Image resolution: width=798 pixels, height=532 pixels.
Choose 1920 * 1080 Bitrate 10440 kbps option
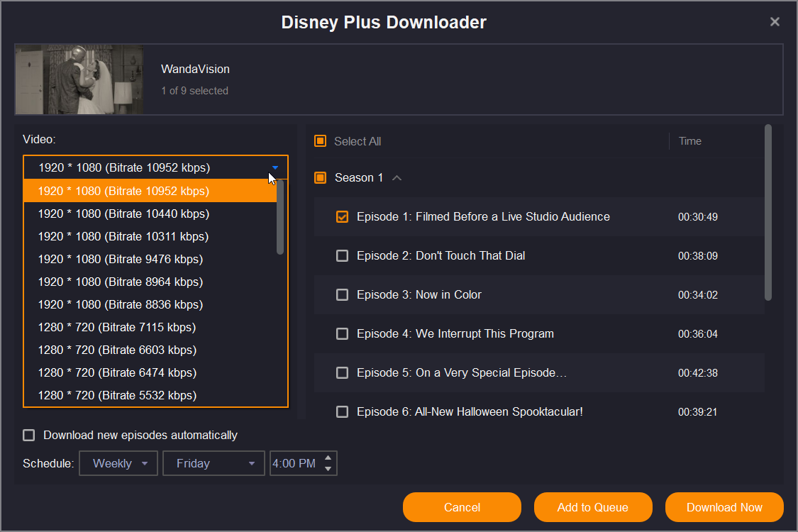(123, 214)
